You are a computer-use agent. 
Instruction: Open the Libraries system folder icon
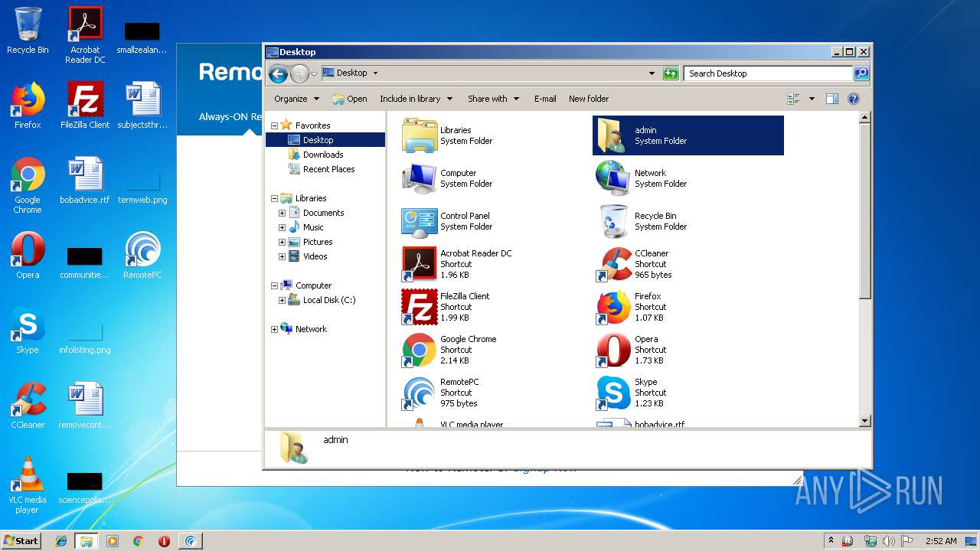(419, 135)
